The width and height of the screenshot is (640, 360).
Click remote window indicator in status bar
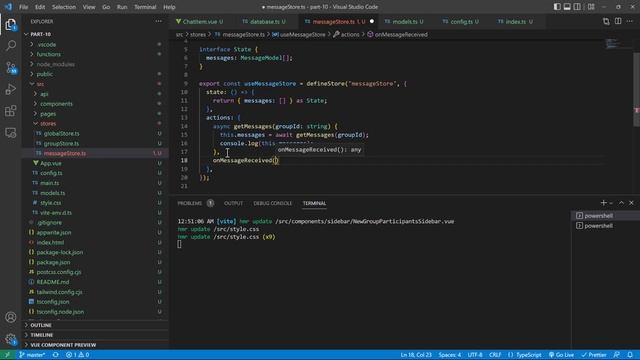tap(7, 355)
